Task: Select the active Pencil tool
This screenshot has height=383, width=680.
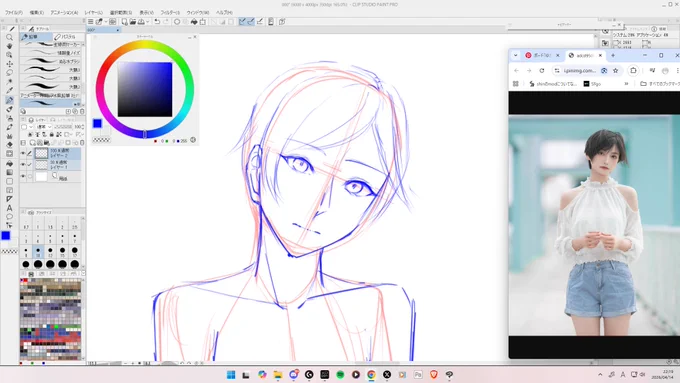Action: tap(9, 100)
